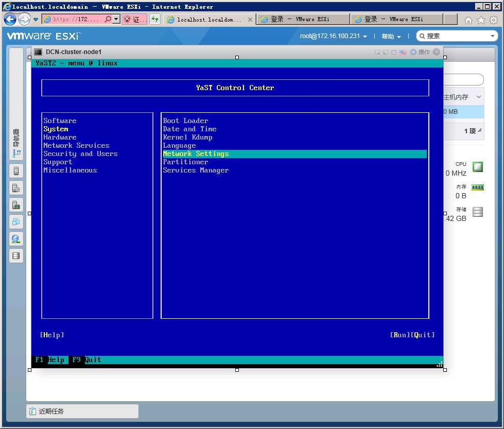Select Support category in YaST
The image size is (504, 429).
[x=58, y=162]
